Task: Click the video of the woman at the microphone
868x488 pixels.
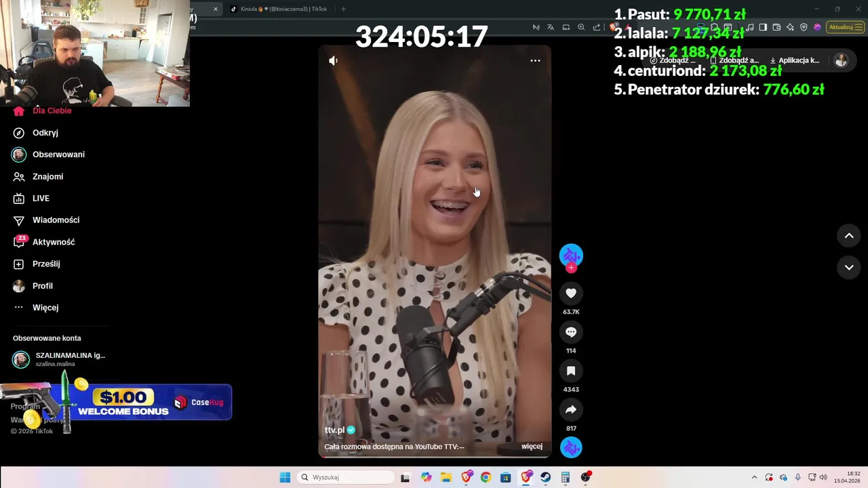Action: click(435, 251)
